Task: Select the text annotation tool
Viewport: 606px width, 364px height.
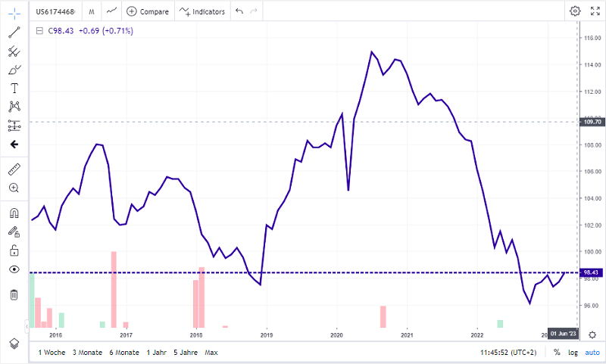Action: [x=14, y=88]
